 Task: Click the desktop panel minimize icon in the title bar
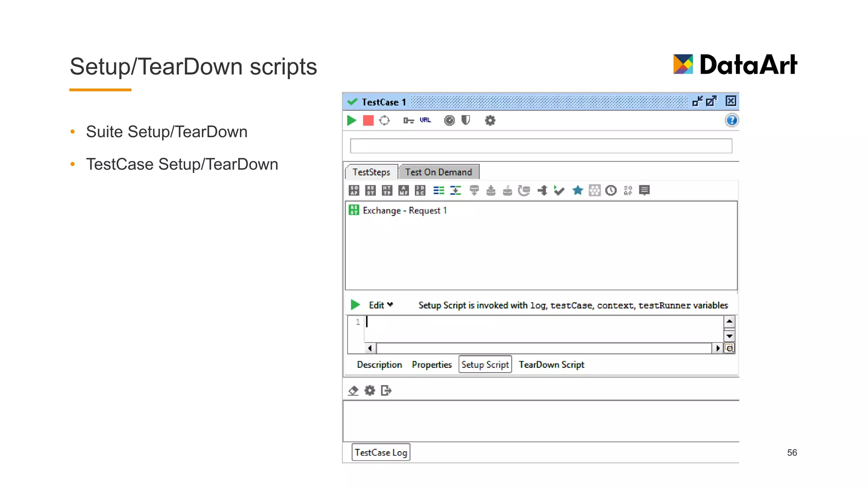(697, 101)
